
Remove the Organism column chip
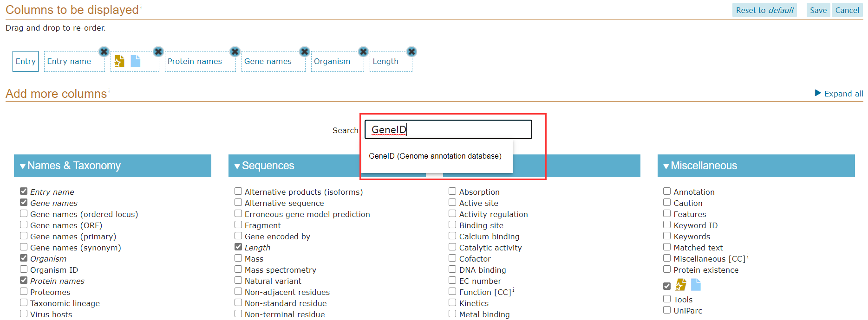tap(364, 51)
